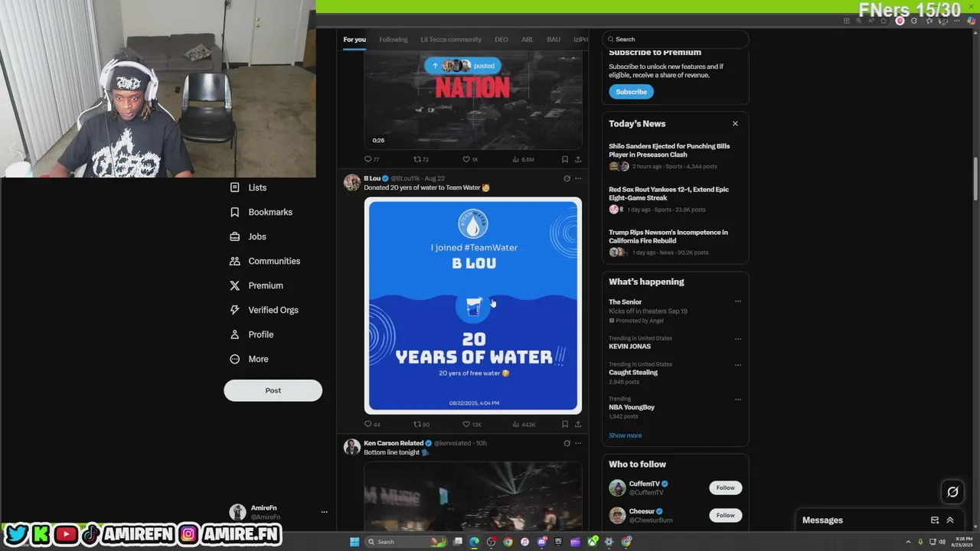Open the Lists sidebar item
This screenshot has height=551, width=980.
[248, 187]
